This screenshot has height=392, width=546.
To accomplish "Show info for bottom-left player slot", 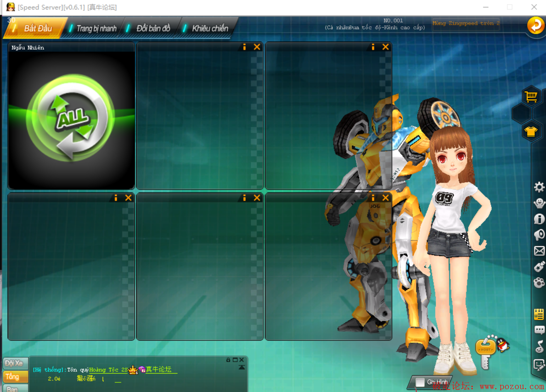I will pyautogui.click(x=116, y=198).
